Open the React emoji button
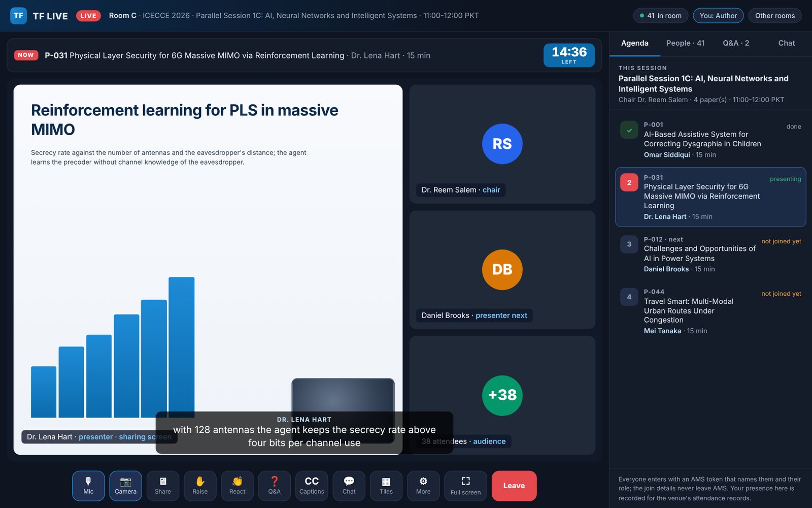The height and width of the screenshot is (508, 812). pyautogui.click(x=237, y=486)
